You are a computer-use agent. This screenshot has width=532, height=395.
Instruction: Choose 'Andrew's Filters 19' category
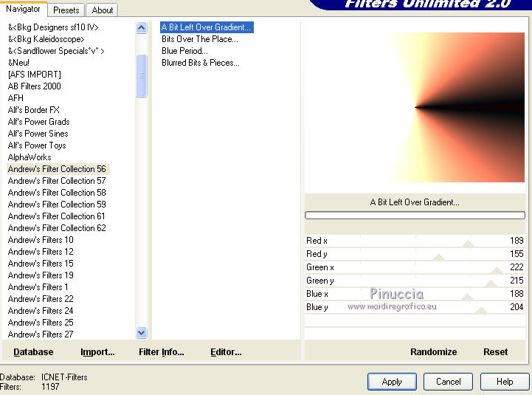41,275
